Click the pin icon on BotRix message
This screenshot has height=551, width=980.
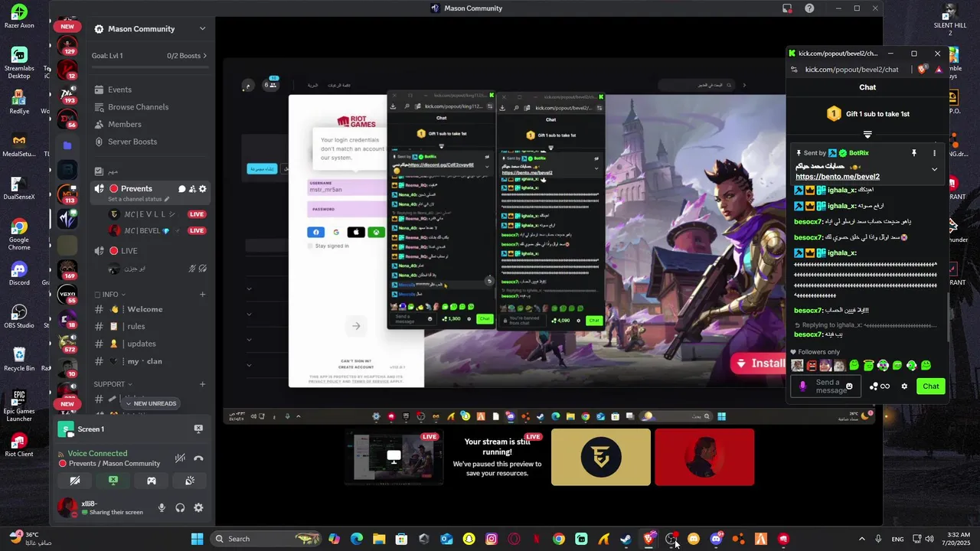click(913, 153)
